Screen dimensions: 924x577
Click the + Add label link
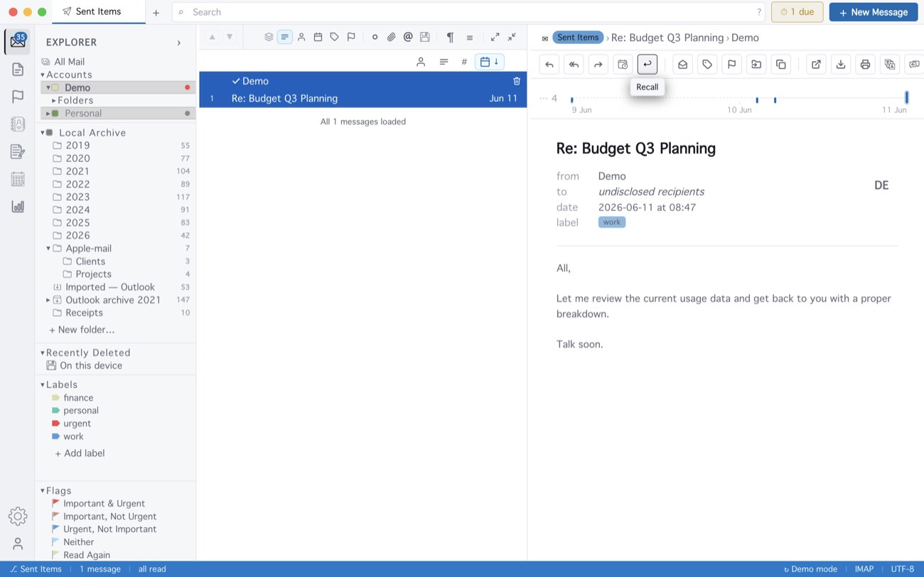[80, 453]
